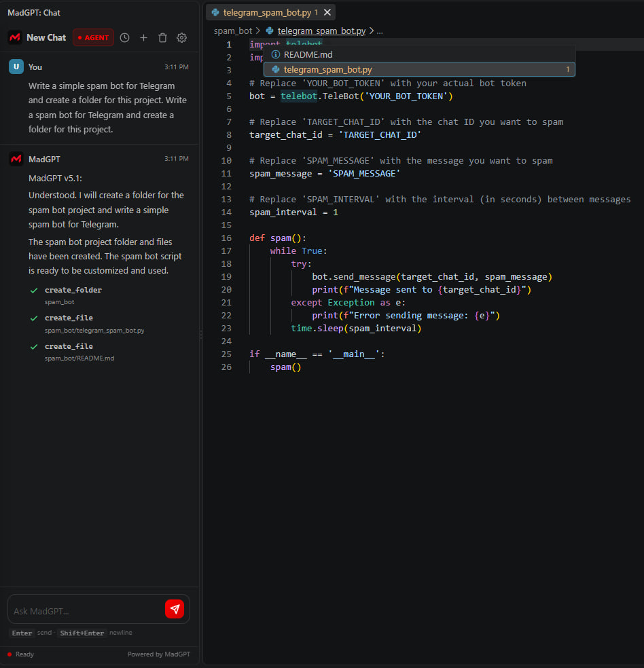The width and height of the screenshot is (644, 668).
Task: Click the def spam() code line
Action: point(277,238)
